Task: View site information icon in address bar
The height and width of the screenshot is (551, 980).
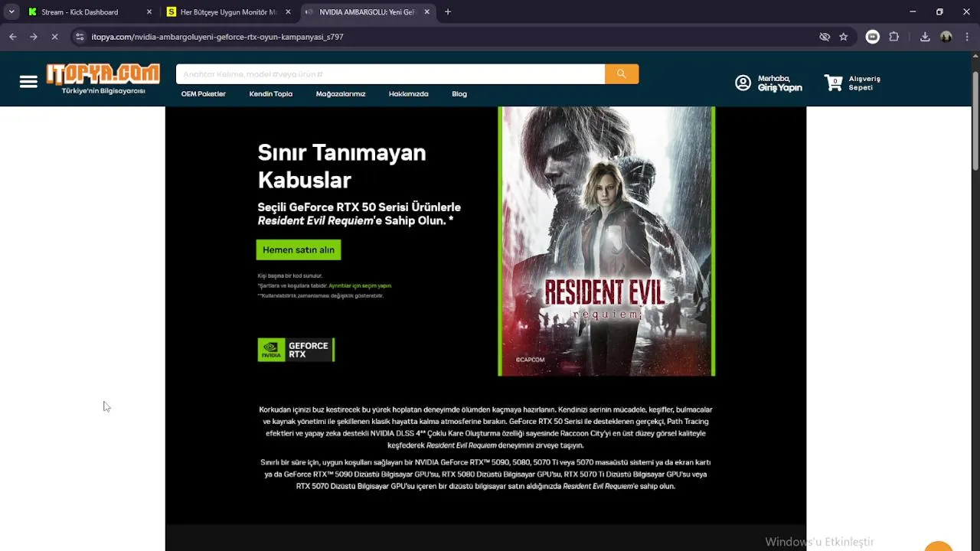Action: point(80,37)
